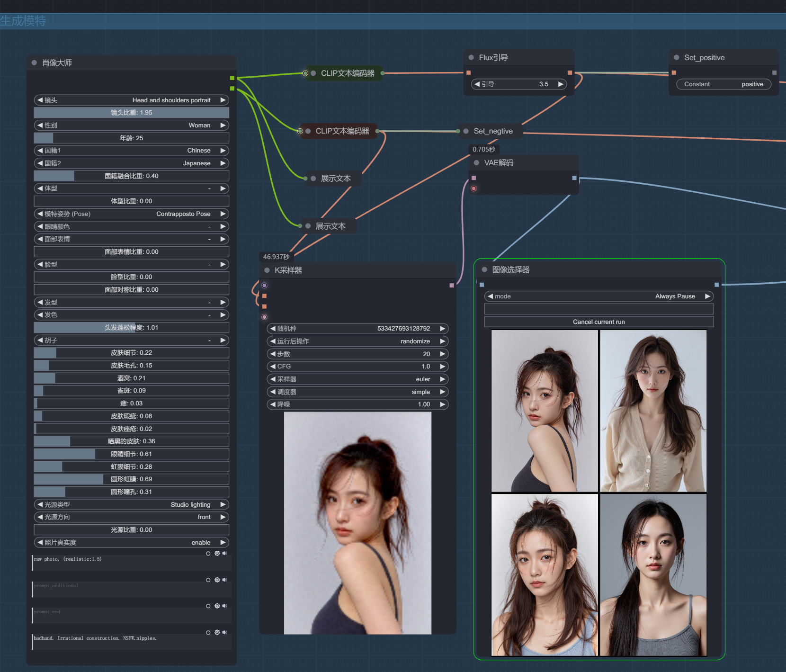Open the 发型 dropdown
Image resolution: width=786 pixels, height=672 pixels.
tap(132, 302)
